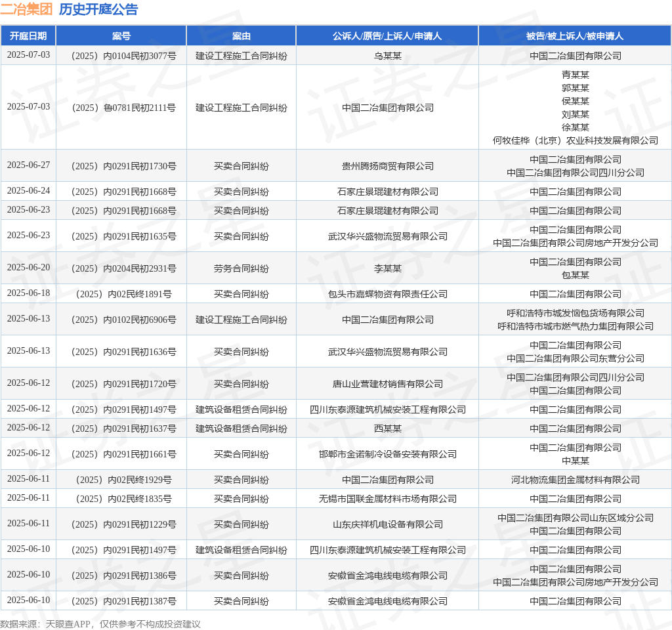Select case number (2025)内0204民初2931号

pos(121,268)
